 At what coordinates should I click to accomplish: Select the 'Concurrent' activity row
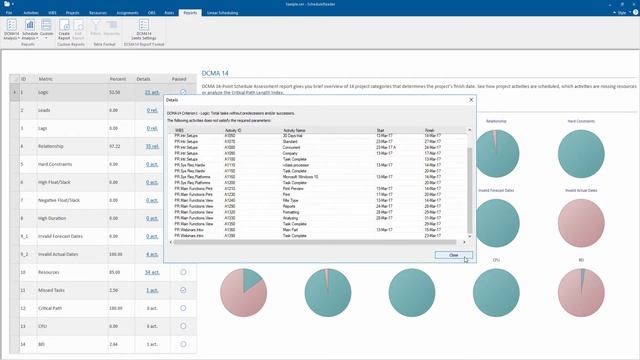pyautogui.click(x=317, y=147)
